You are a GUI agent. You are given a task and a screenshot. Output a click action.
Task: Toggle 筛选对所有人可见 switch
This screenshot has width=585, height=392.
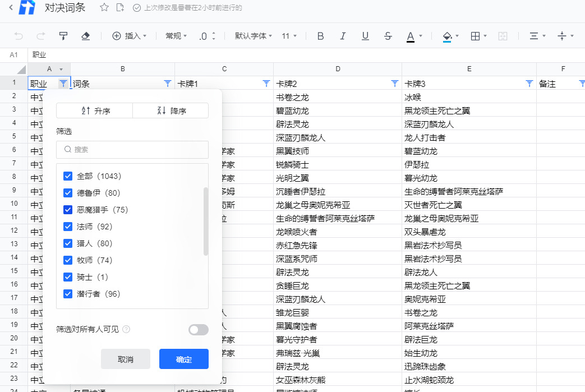tap(199, 330)
